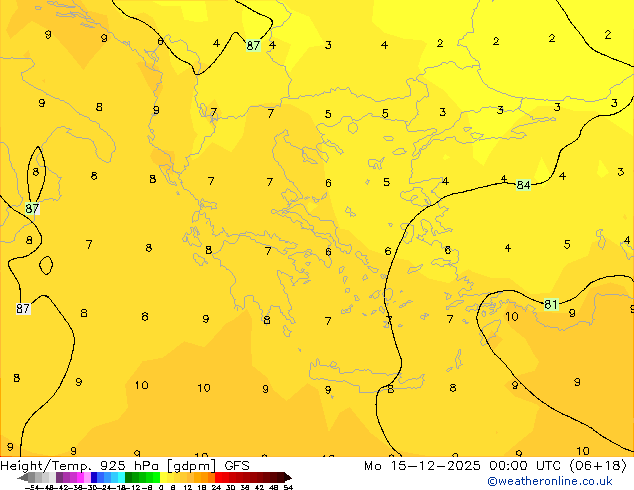Click the legend scale value 54
Image resolution: width=634 pixels, height=490 pixels.
[288, 487]
